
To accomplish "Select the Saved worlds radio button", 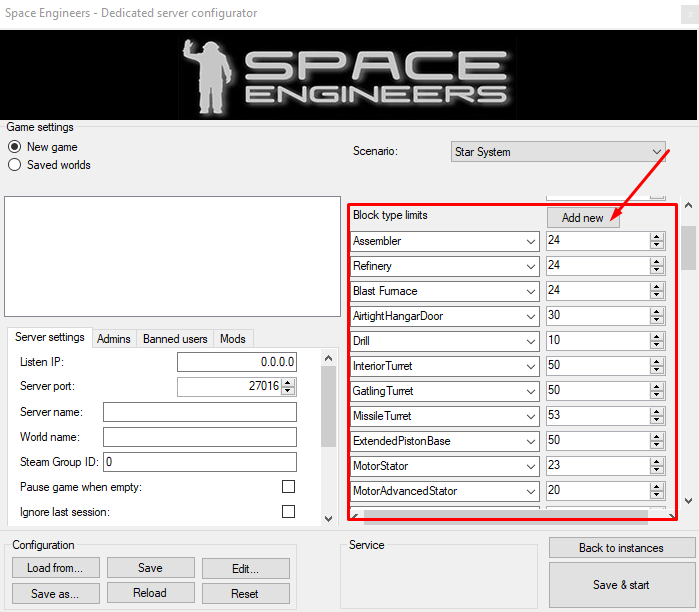I will point(15,165).
